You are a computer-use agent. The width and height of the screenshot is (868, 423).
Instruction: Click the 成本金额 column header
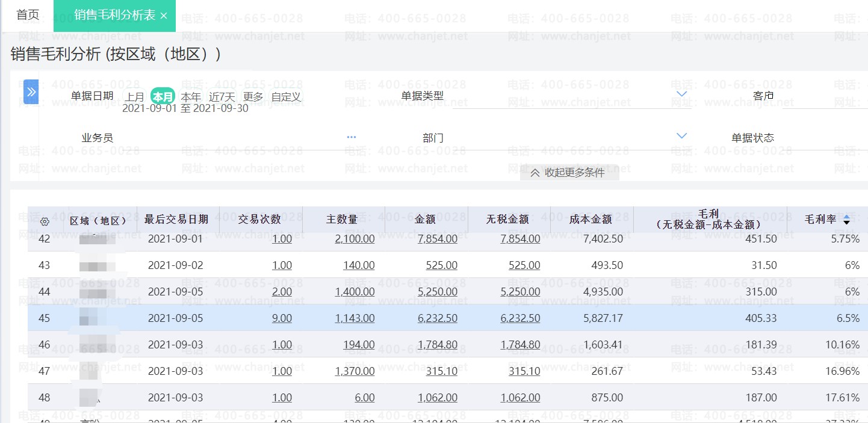(591, 220)
